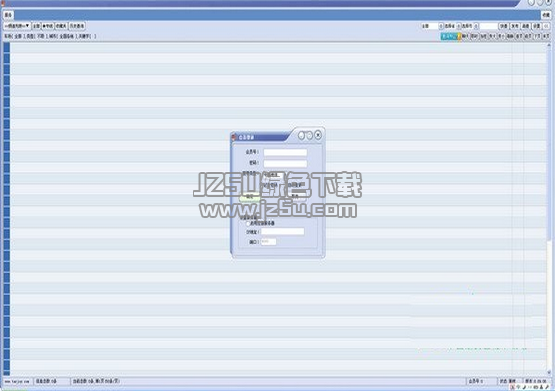
Task: Click the 收藏夹 favorites toolbar button
Action: point(61,26)
